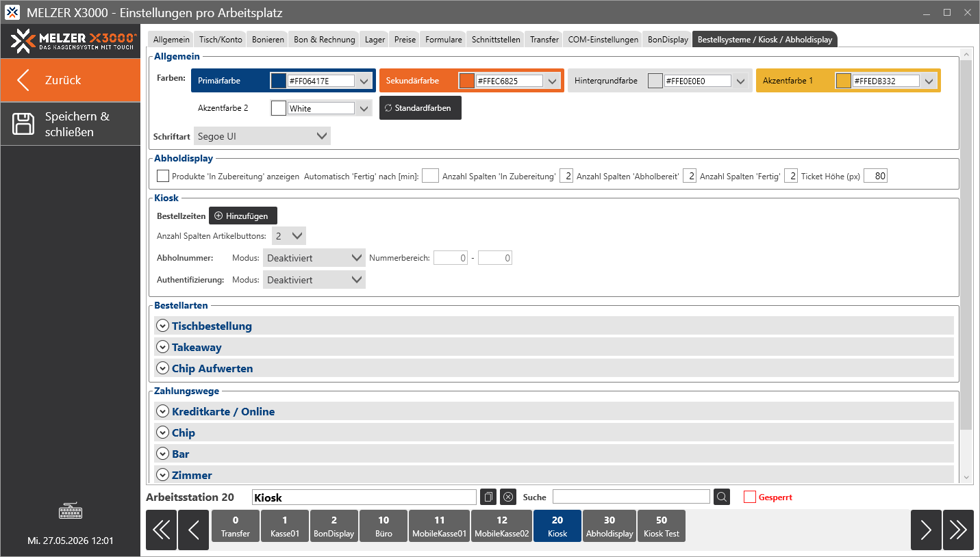
Task: Enable 'In Zubereitung' products checkbox
Action: (163, 177)
